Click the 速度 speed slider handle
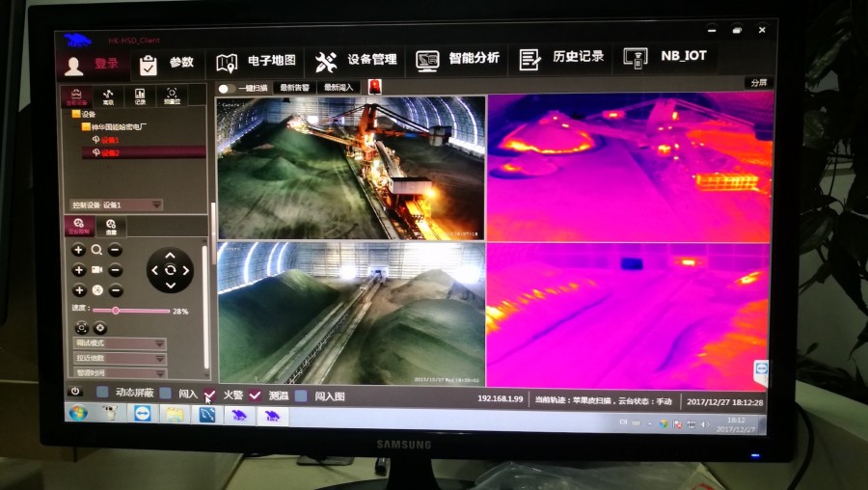This screenshot has width=868, height=490. [x=116, y=311]
